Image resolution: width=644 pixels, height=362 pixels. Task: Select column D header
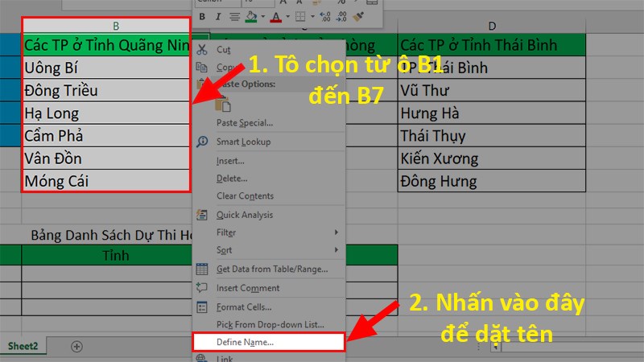click(x=492, y=27)
